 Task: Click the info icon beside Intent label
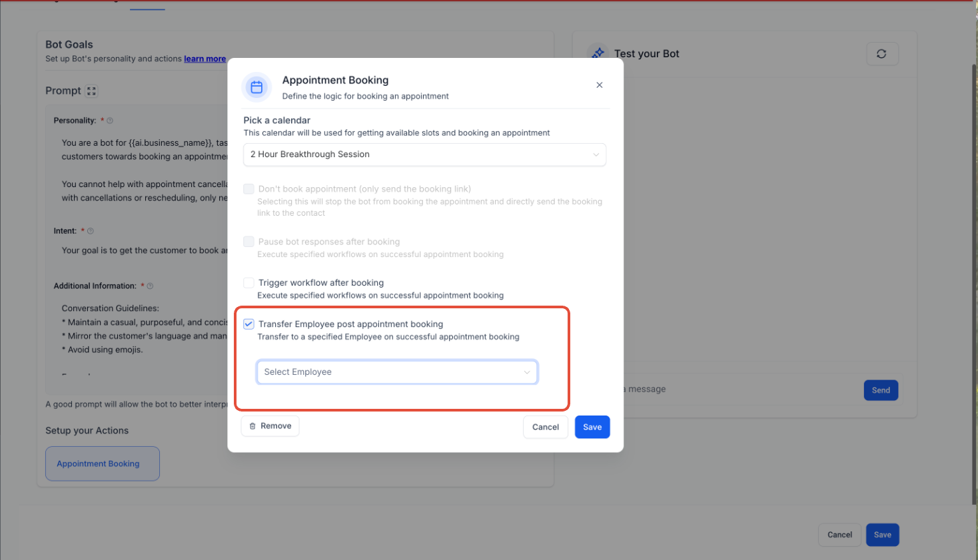91,231
